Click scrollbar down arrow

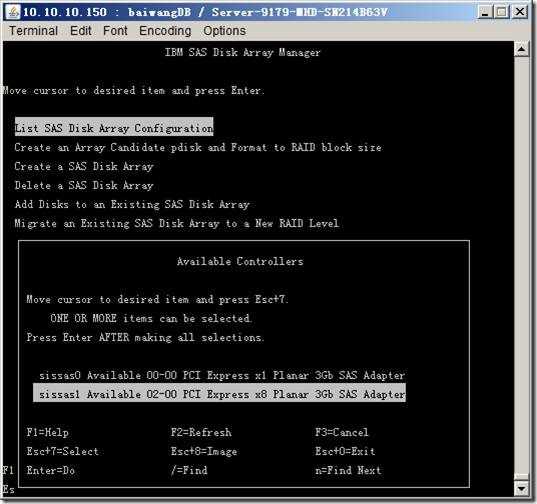click(521, 489)
